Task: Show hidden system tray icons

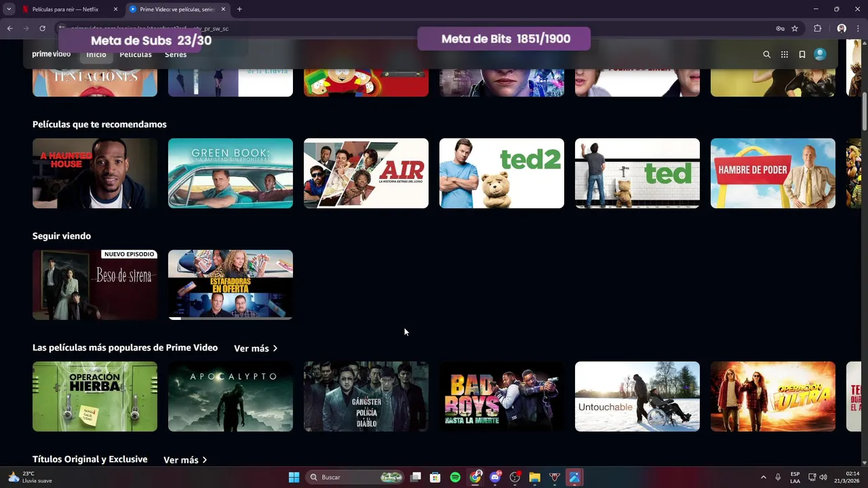Action: coord(763,477)
